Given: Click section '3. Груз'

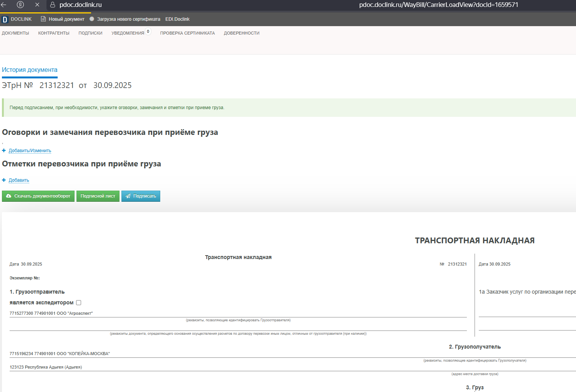Looking at the screenshot, I should pyautogui.click(x=475, y=387).
